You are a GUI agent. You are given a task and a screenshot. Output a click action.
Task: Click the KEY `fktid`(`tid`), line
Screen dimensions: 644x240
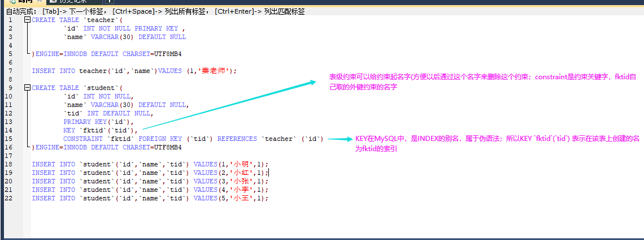pos(101,131)
